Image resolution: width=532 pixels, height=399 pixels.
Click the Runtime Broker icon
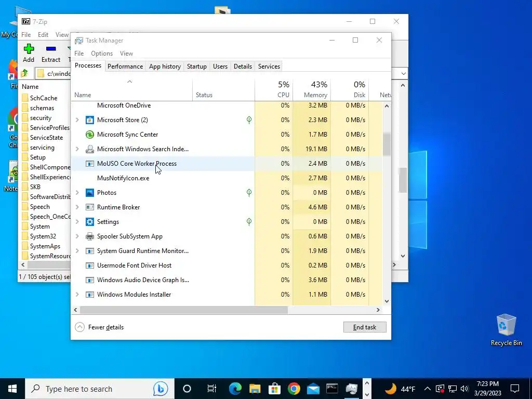(89, 207)
